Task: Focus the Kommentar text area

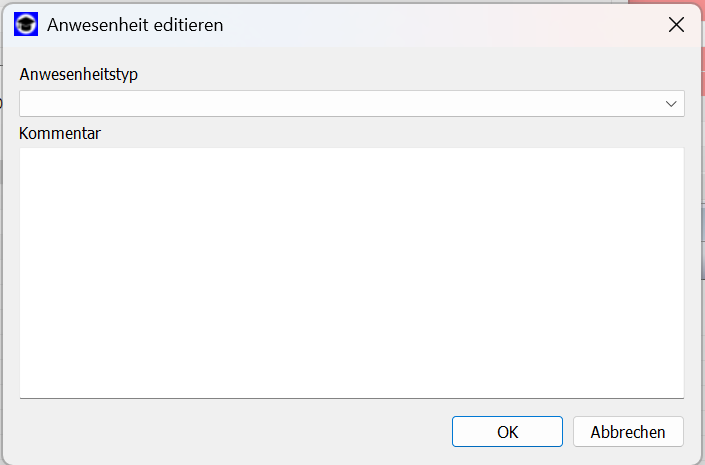Action: (x=352, y=273)
